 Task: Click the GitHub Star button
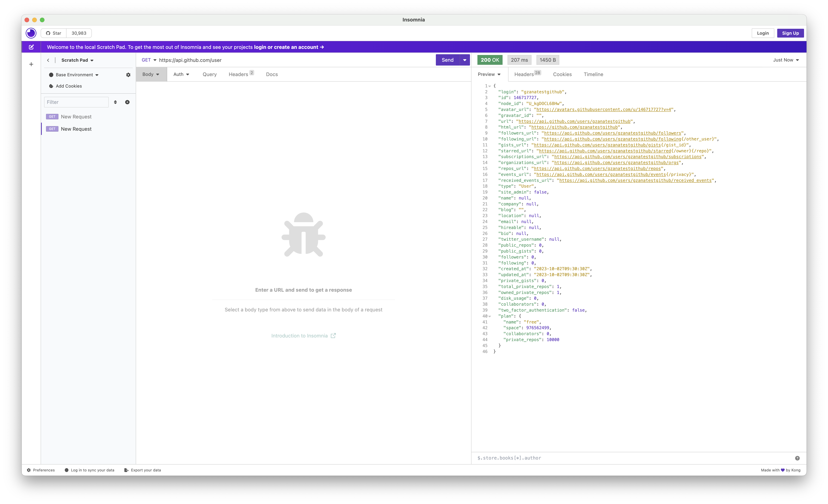(x=54, y=33)
